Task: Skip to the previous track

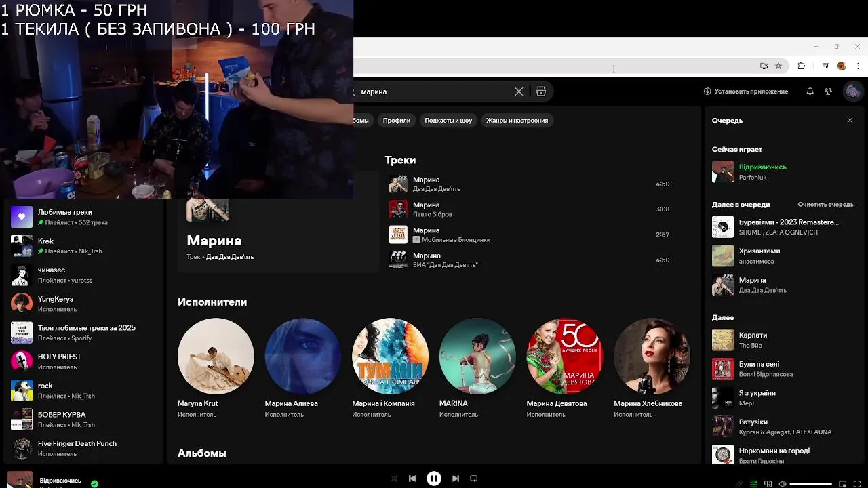Action: point(412,479)
